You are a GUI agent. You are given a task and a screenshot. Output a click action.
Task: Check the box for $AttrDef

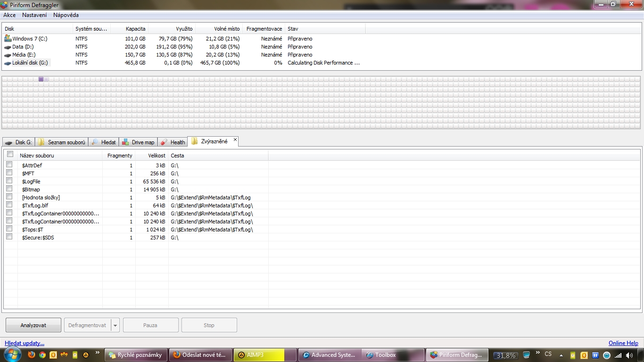9,165
